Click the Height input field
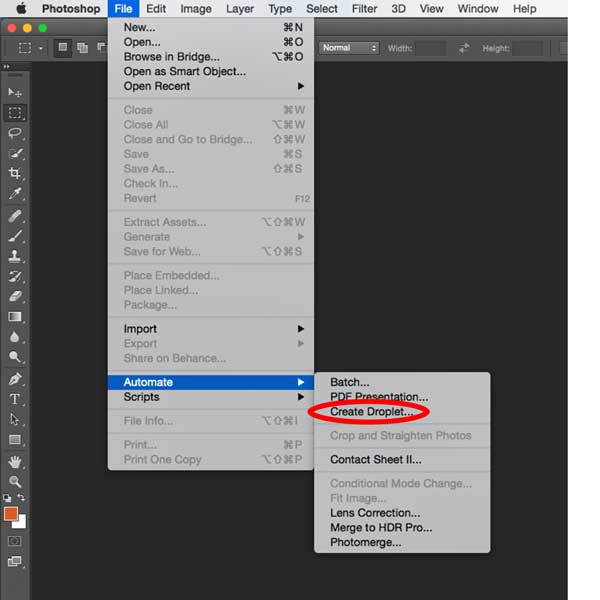600x600 pixels. (x=527, y=48)
